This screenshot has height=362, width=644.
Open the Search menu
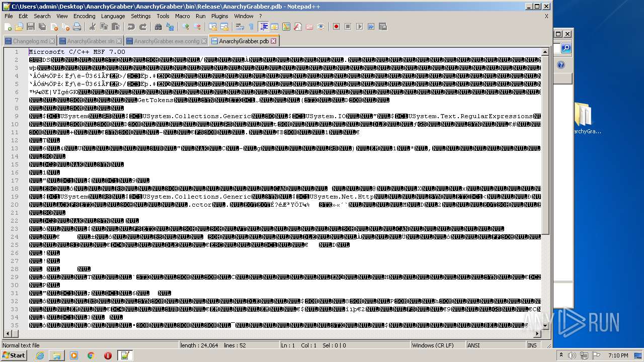pyautogui.click(x=42, y=16)
